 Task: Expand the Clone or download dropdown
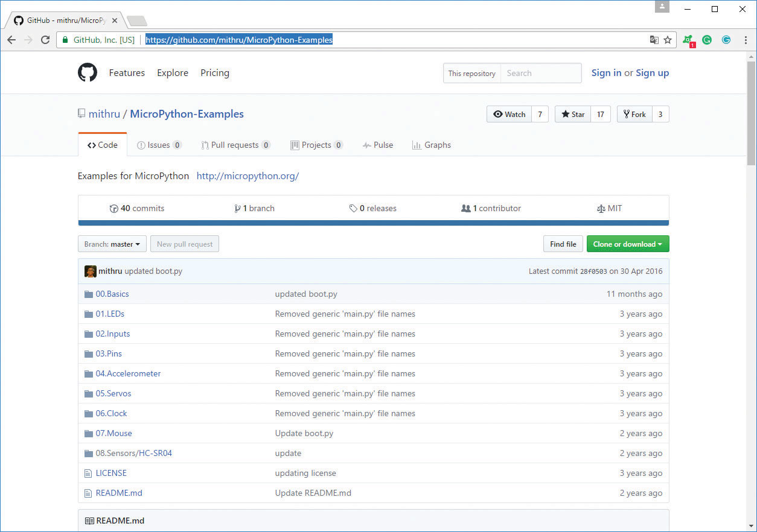628,244
